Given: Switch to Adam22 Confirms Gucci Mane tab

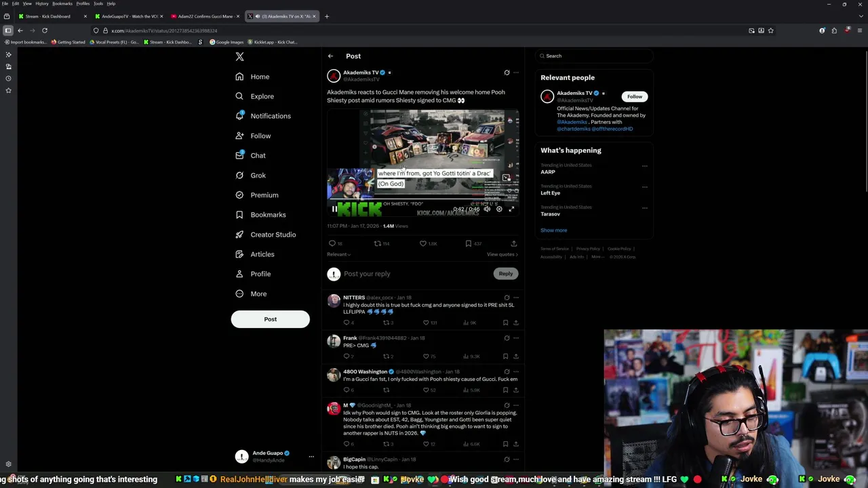Looking at the screenshot, I should pos(205,16).
